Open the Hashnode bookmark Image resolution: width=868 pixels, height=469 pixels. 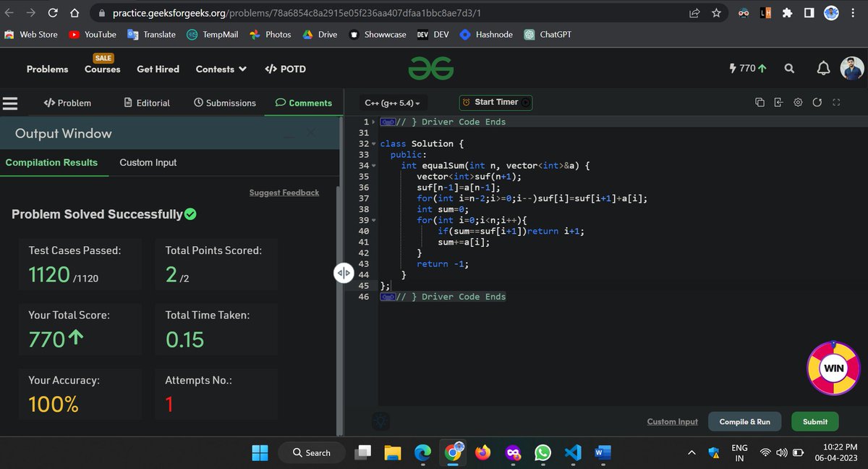[x=486, y=34]
